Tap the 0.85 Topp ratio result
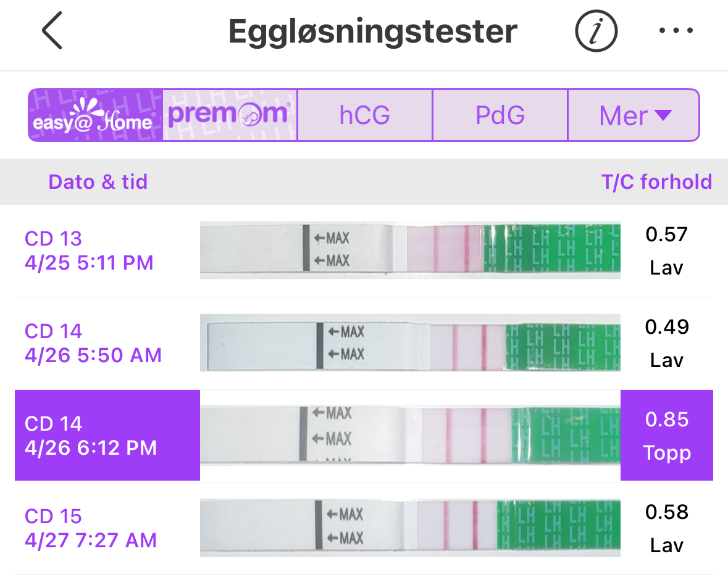This screenshot has height=588, width=728. pyautogui.click(x=667, y=436)
